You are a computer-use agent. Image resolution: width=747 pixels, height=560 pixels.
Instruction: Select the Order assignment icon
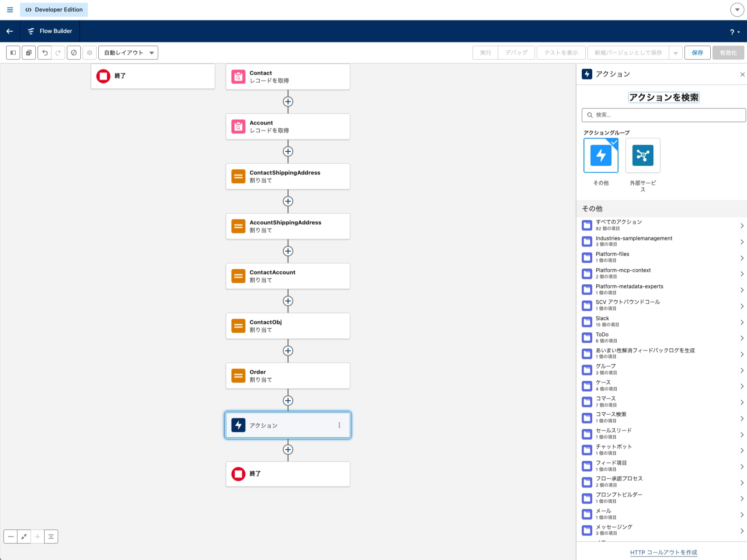pos(238,376)
